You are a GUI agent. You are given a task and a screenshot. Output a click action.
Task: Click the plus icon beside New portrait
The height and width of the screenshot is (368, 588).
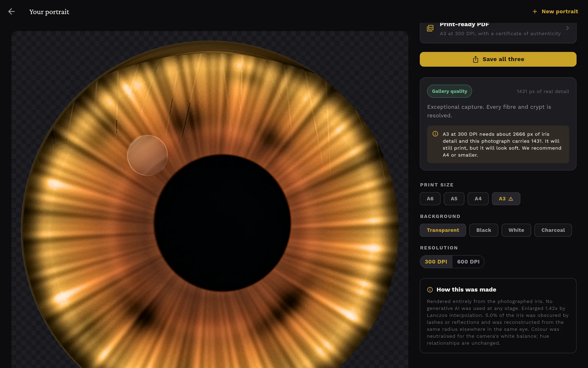[x=535, y=11]
